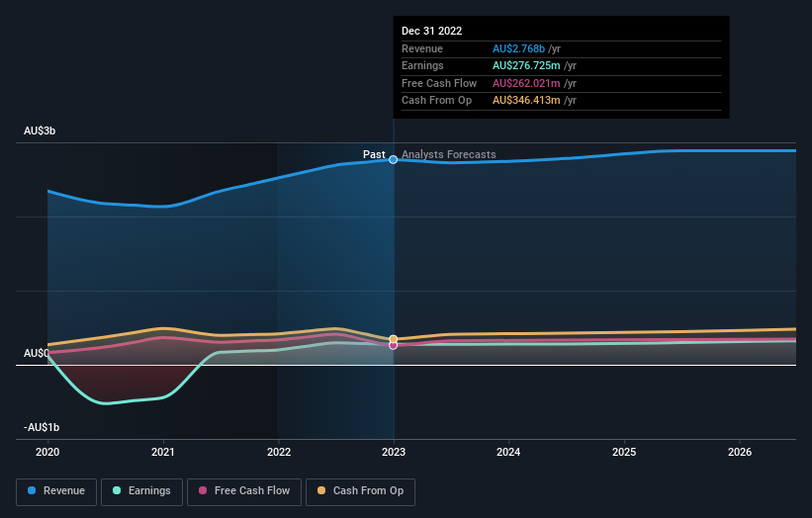Viewport: 812px width, 518px height.
Task: Click the Past label on chart
Action: click(x=374, y=154)
